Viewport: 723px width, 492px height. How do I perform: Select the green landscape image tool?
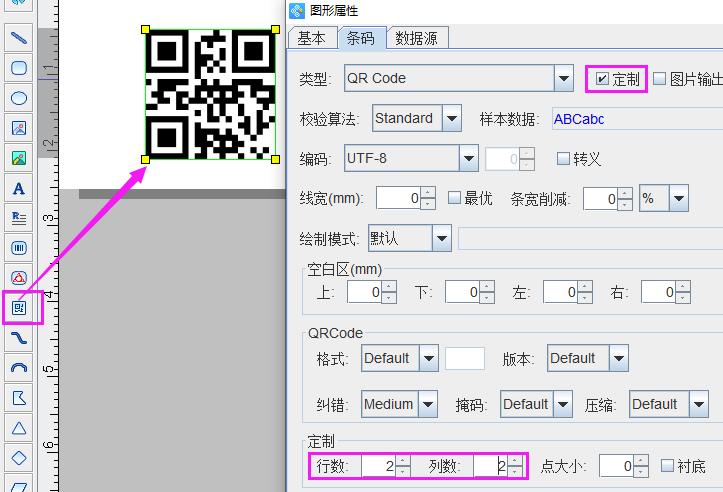(18, 158)
